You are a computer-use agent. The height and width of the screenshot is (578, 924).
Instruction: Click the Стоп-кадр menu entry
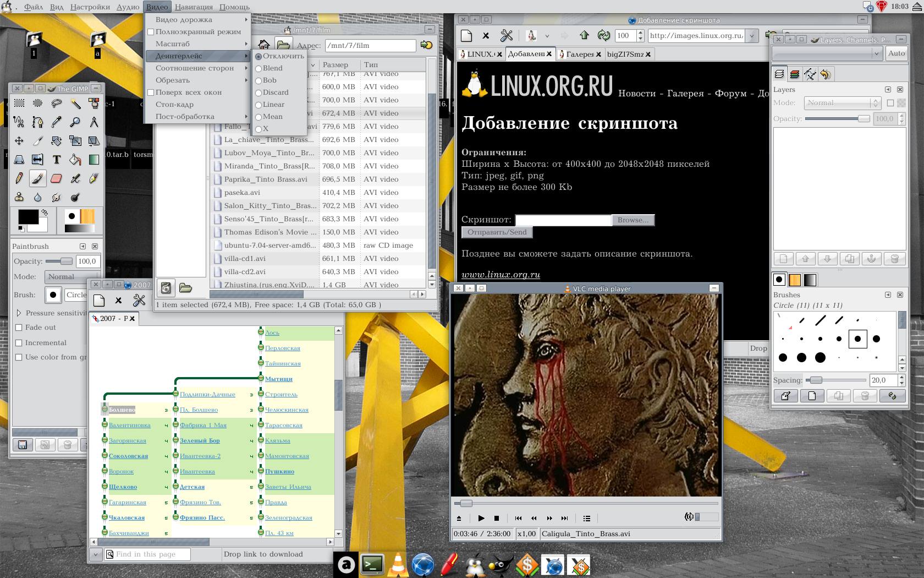[198, 104]
